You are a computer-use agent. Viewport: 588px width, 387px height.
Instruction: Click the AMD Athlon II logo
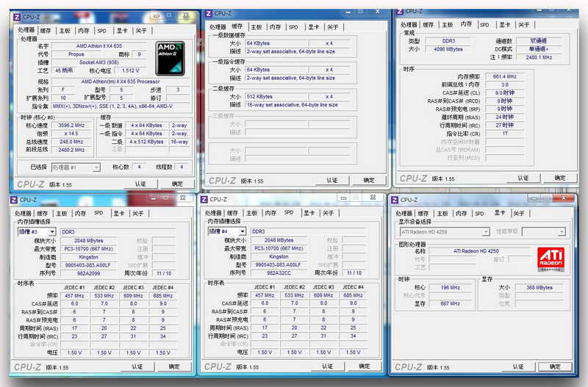171,59
